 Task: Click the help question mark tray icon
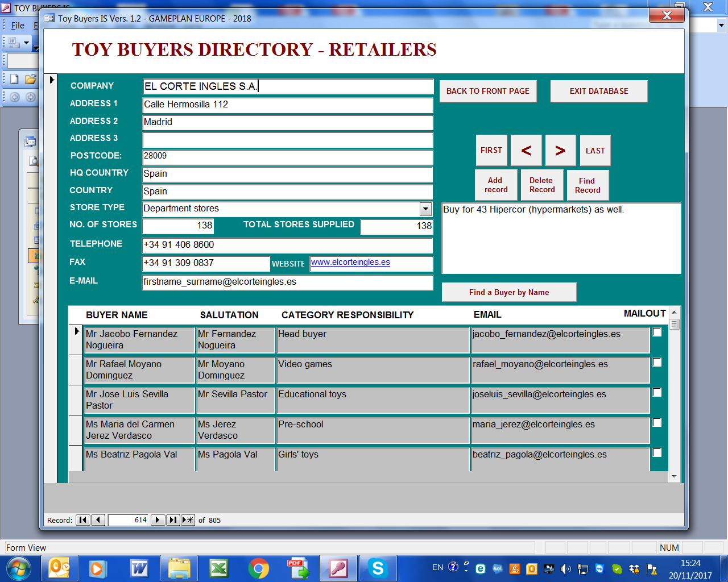453,567
